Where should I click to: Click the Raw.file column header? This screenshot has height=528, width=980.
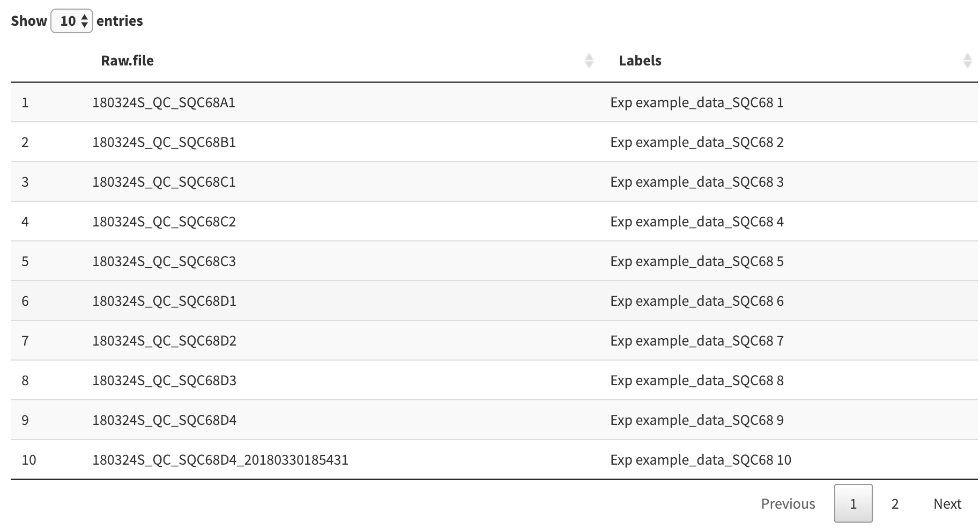(127, 61)
